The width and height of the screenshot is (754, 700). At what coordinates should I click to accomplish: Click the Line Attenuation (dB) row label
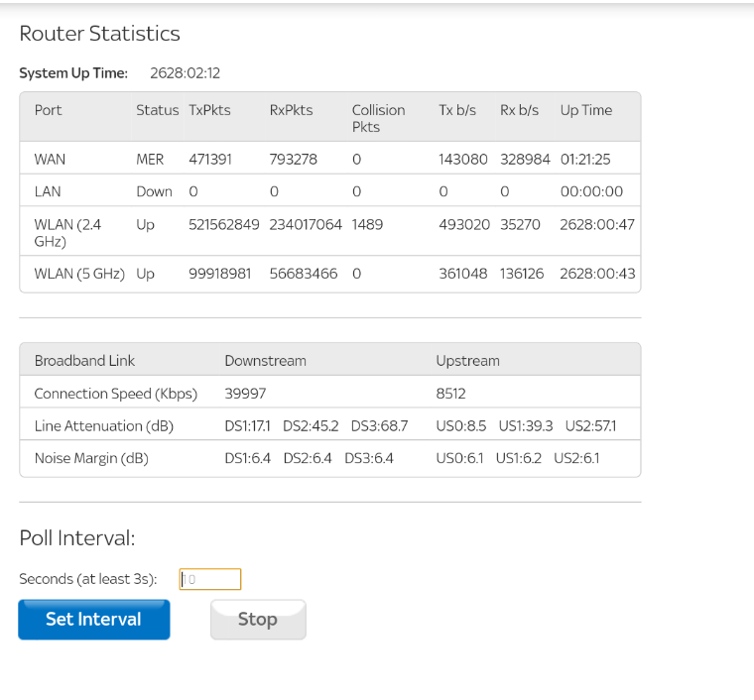pyautogui.click(x=102, y=425)
